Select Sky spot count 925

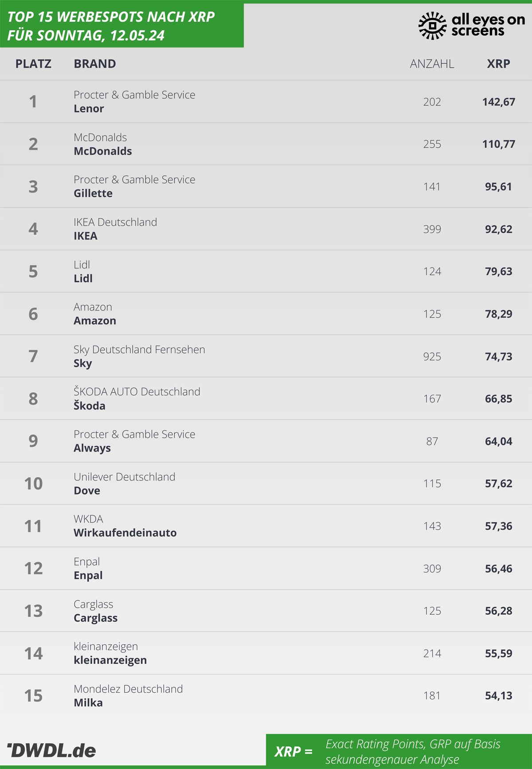432,357
